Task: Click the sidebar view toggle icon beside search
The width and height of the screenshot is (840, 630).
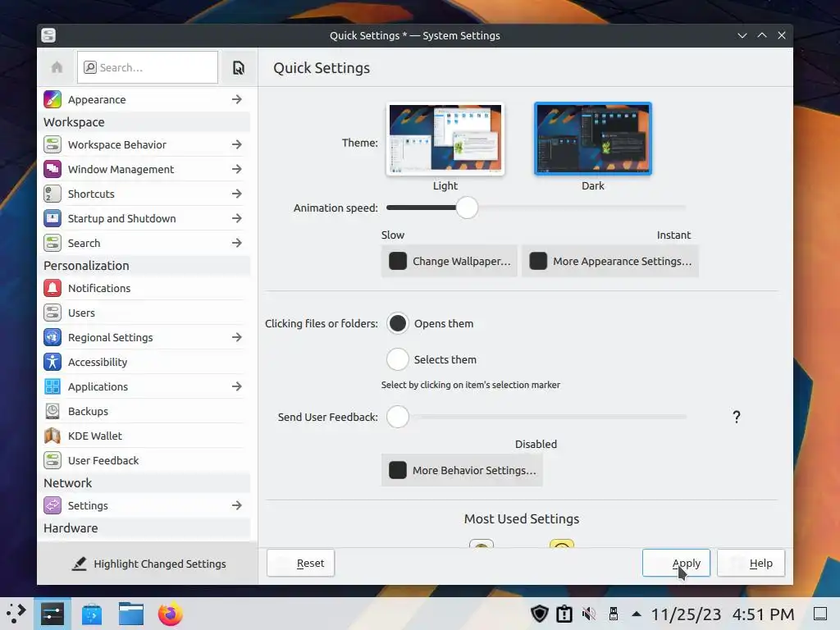Action: [239, 67]
